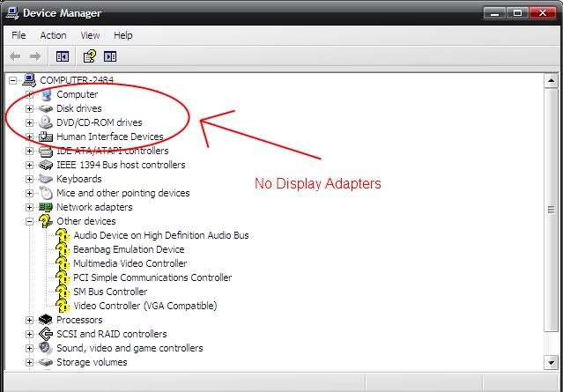Select the SM Bus Controller entry

pyautogui.click(x=110, y=292)
